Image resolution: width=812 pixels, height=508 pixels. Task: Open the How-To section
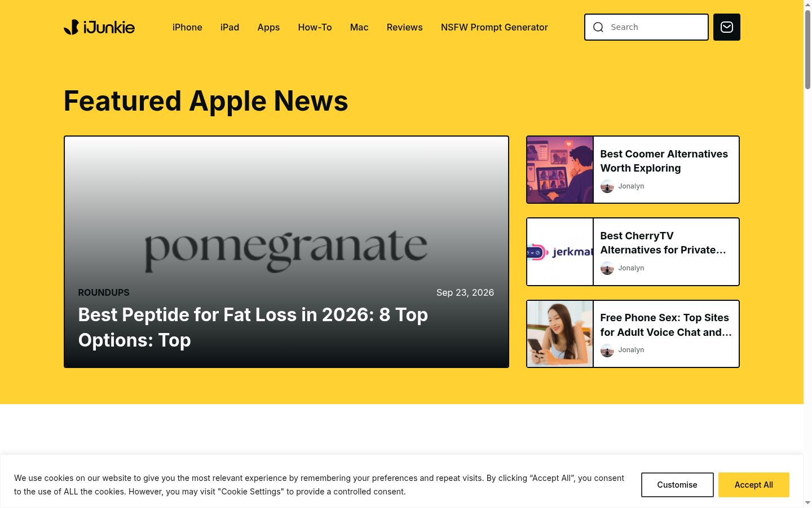(315, 27)
